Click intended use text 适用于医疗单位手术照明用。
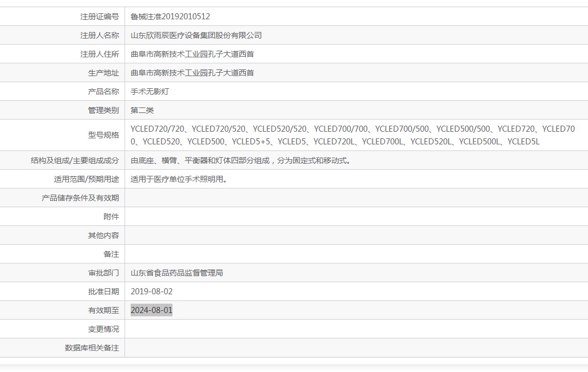The height and width of the screenshot is (372, 588). pyautogui.click(x=179, y=179)
